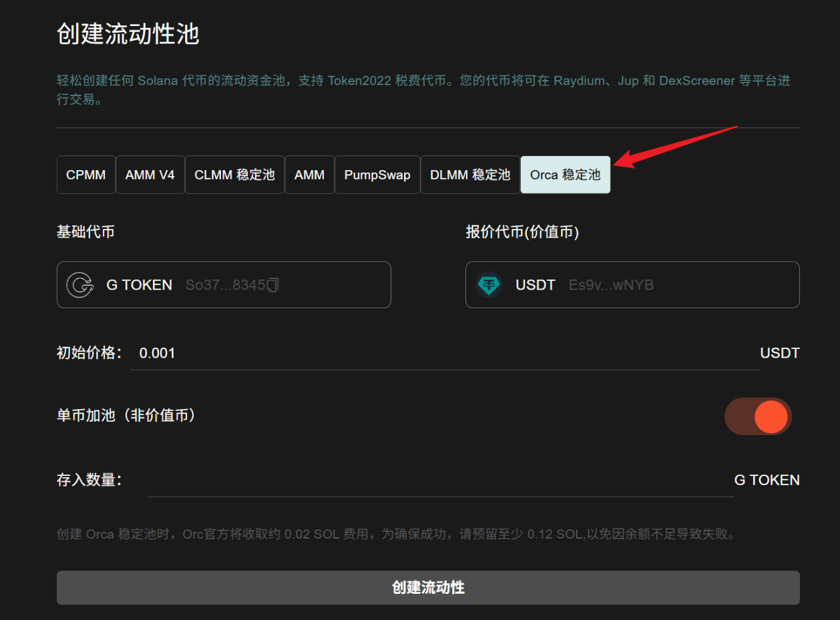Click the USDT Tether logo icon

[489, 285]
